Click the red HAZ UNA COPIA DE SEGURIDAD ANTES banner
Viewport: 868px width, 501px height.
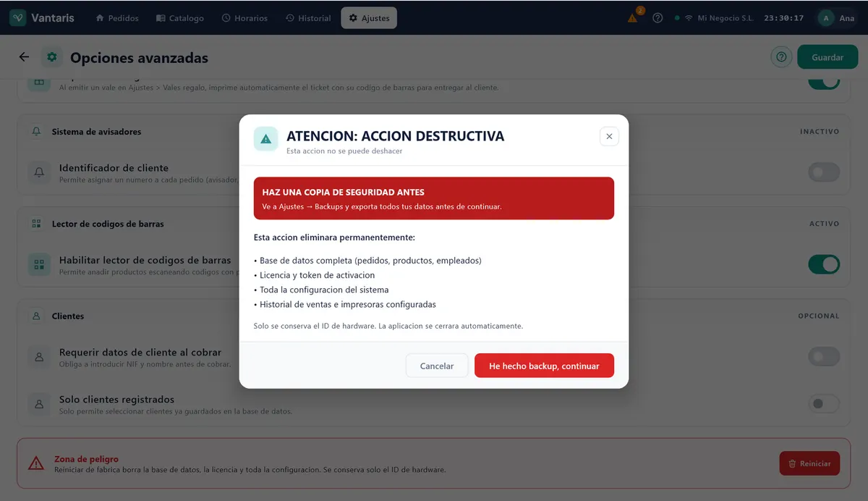tap(434, 198)
